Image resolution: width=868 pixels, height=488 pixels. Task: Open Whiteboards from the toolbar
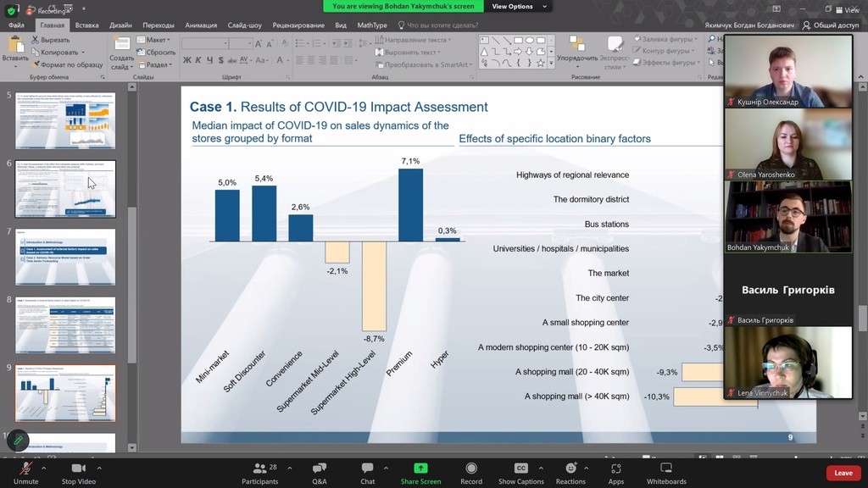666,469
